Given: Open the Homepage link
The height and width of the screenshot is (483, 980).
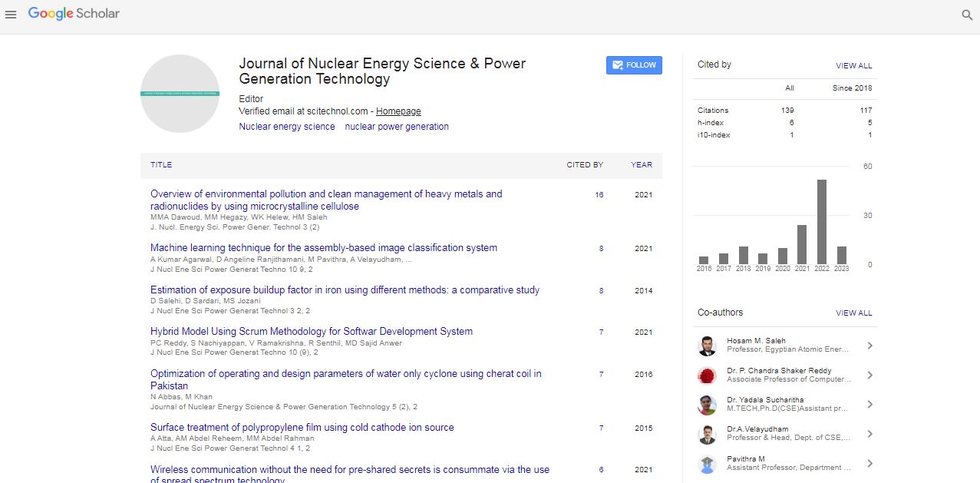Looking at the screenshot, I should tap(398, 111).
